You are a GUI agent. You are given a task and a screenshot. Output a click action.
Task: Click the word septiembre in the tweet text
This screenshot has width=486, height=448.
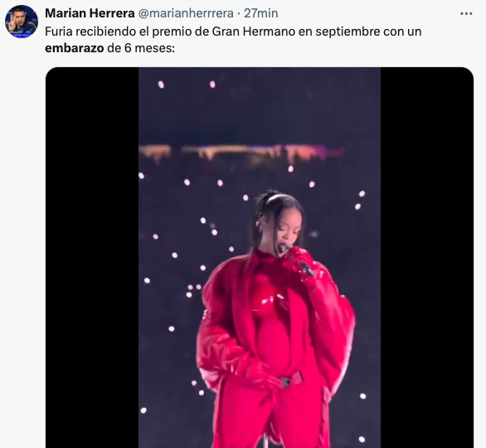[347, 32]
